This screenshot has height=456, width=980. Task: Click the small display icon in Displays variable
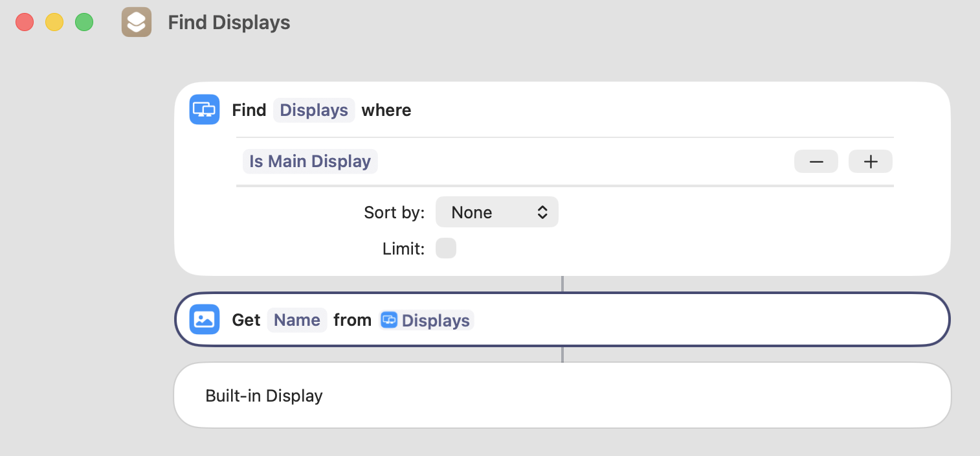[x=389, y=320]
